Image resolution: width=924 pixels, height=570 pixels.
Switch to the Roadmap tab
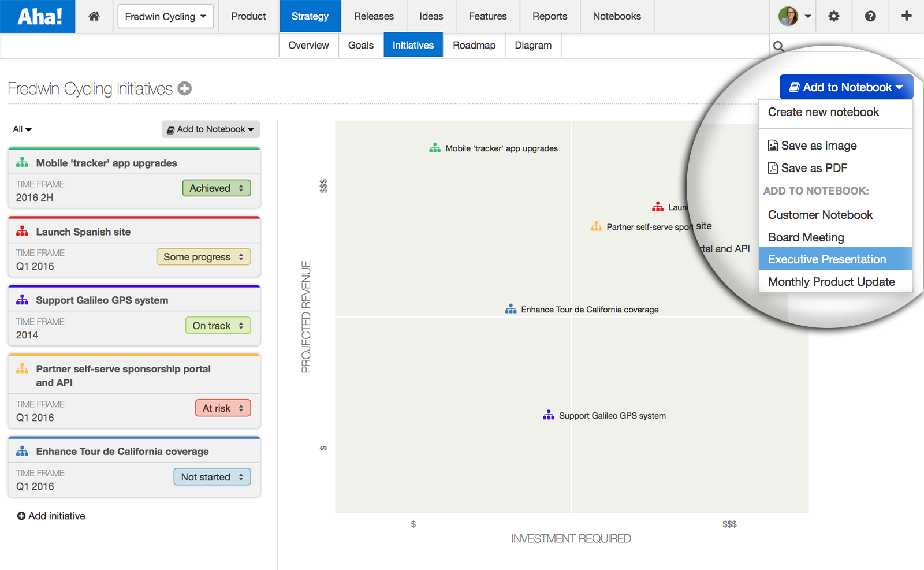[x=474, y=45]
